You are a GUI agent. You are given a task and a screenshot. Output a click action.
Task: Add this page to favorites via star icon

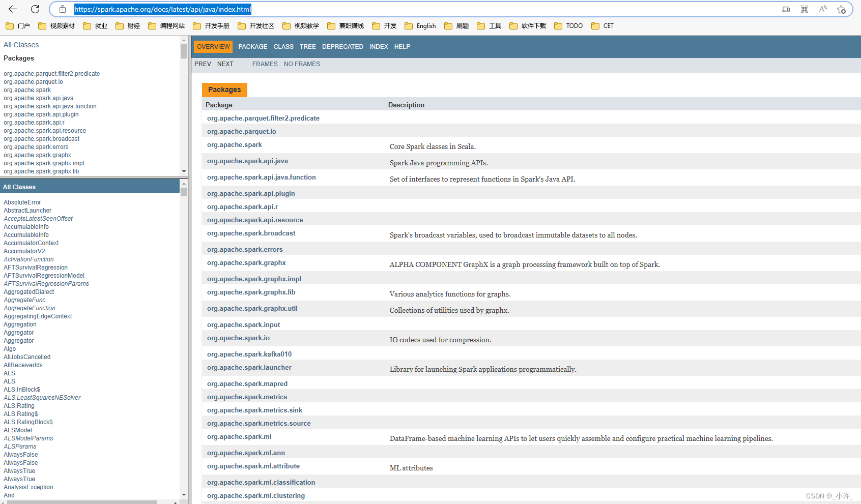[841, 9]
